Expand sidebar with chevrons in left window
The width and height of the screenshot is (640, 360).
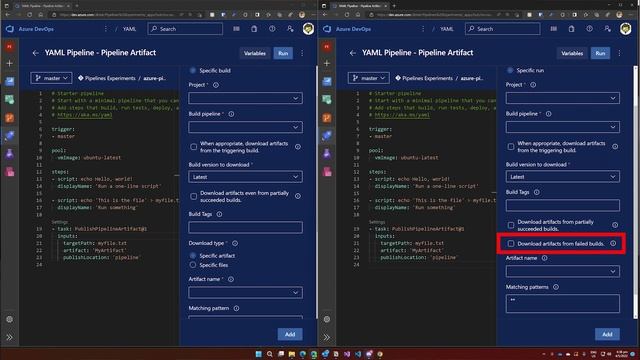pyautogui.click(x=9, y=337)
